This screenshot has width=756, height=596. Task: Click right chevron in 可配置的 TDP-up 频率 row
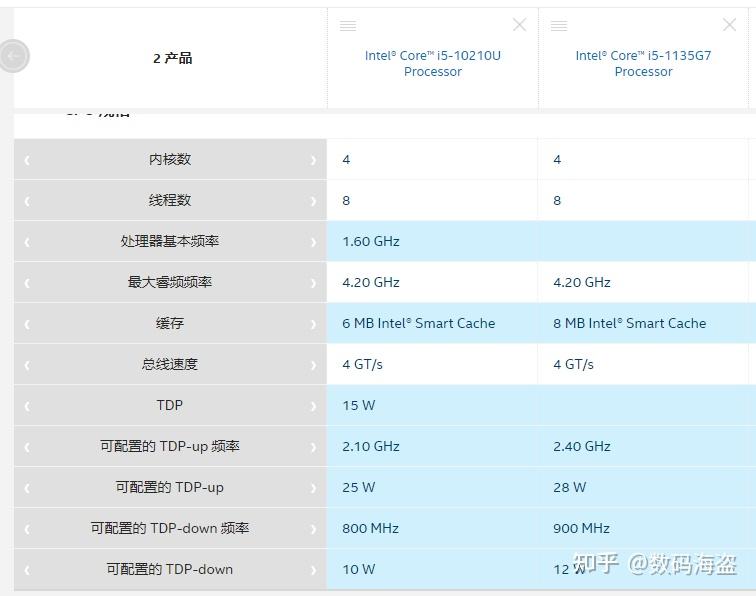[313, 447]
